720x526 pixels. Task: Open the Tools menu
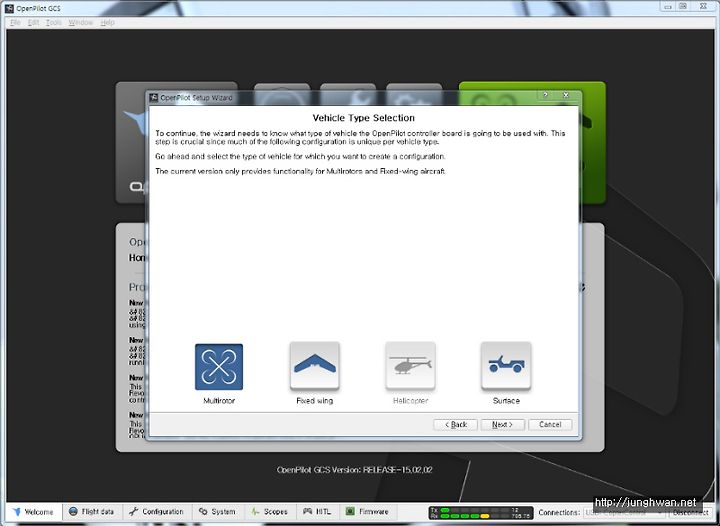tap(53, 22)
